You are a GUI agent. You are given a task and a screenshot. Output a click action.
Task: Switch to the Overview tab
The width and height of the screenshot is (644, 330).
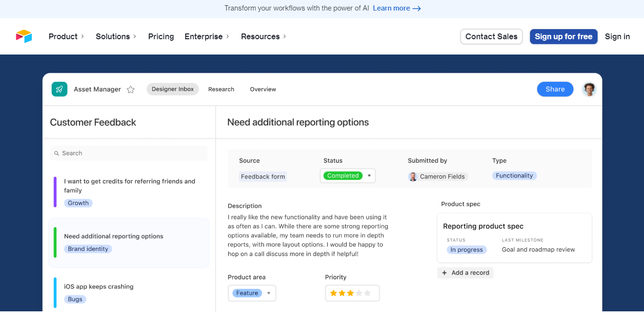point(263,89)
